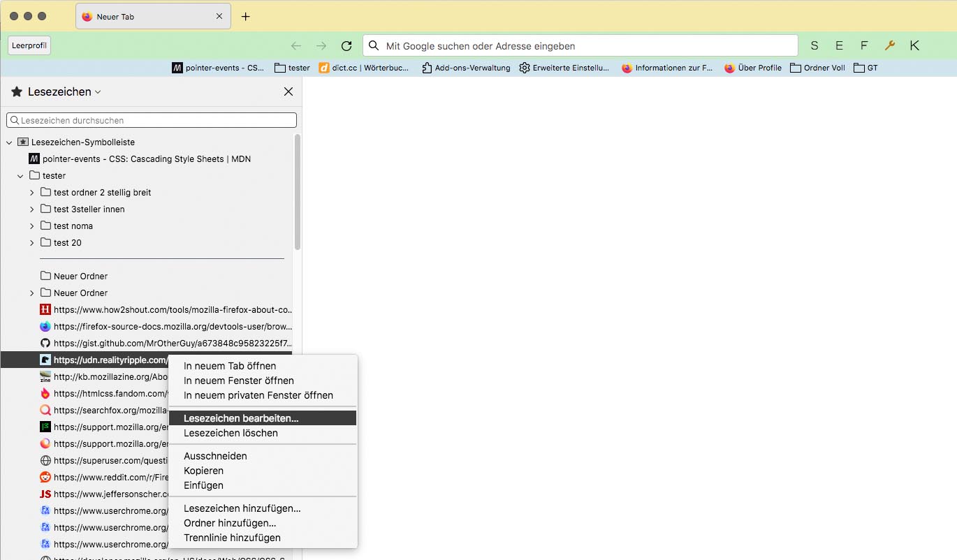
Task: Open Add-ons-Verwaltung bookmark in toolbar
Action: point(466,68)
